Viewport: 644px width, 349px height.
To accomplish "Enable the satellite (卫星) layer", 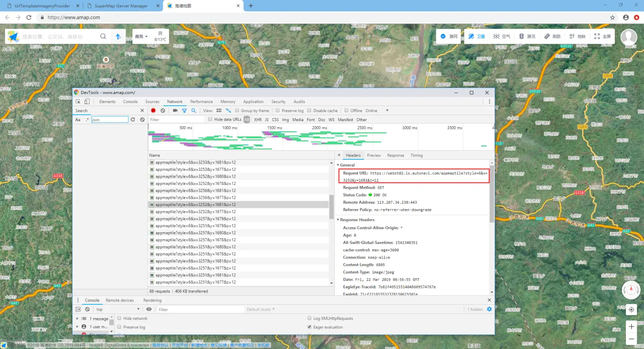I will 477,36.
